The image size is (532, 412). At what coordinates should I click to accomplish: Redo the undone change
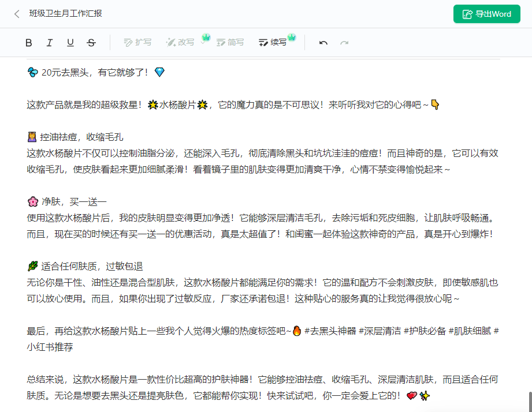pos(343,42)
